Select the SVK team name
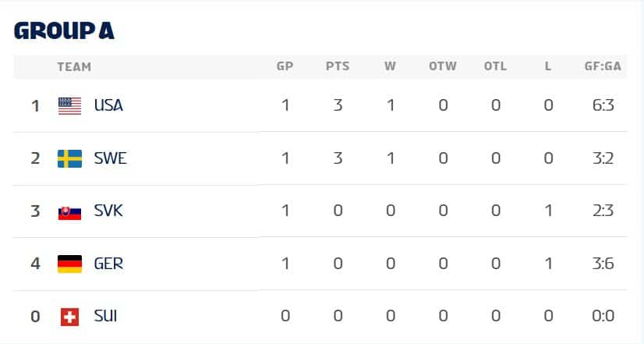644x344 pixels. point(108,211)
